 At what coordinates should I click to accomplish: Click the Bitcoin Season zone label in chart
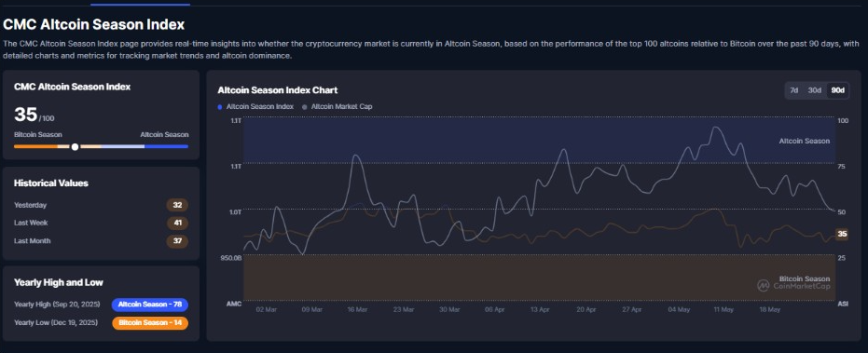[805, 278]
